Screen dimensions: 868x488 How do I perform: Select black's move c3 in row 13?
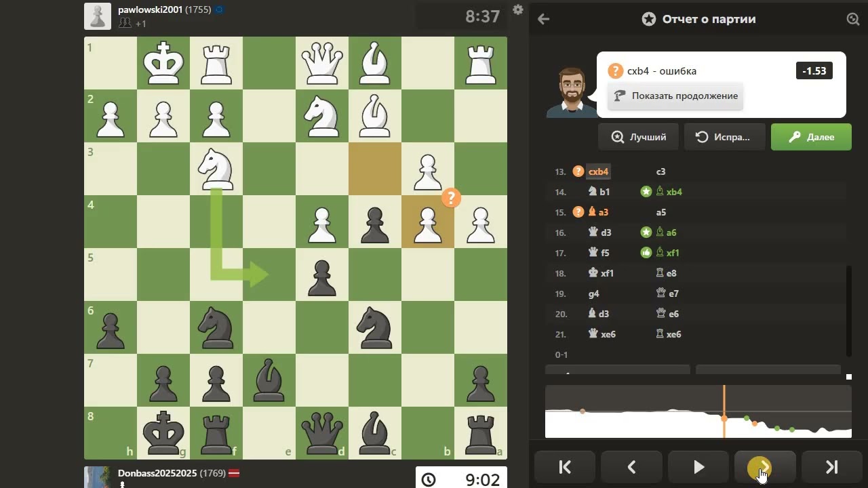[x=660, y=171]
